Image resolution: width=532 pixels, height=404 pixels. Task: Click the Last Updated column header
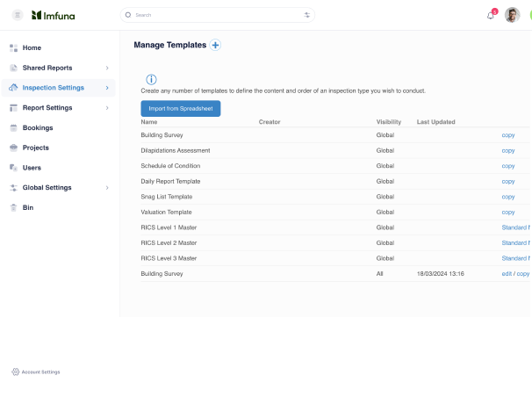click(x=435, y=122)
